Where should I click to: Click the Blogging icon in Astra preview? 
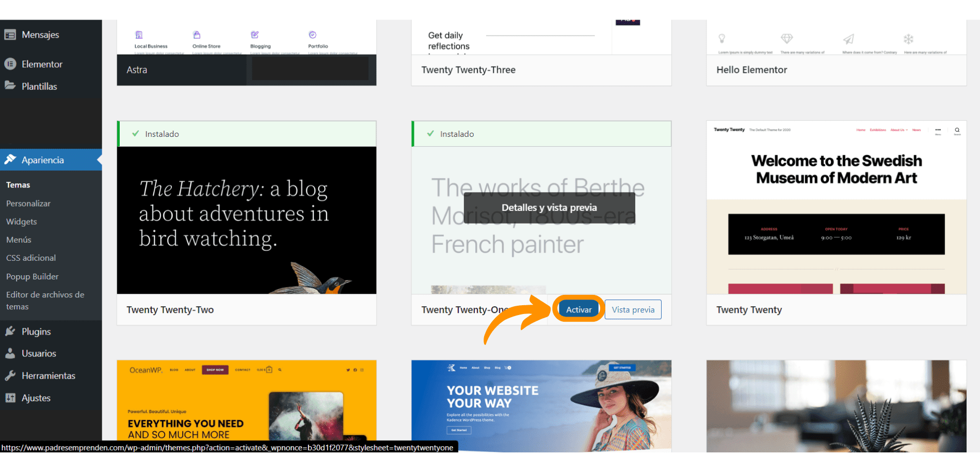tap(254, 35)
